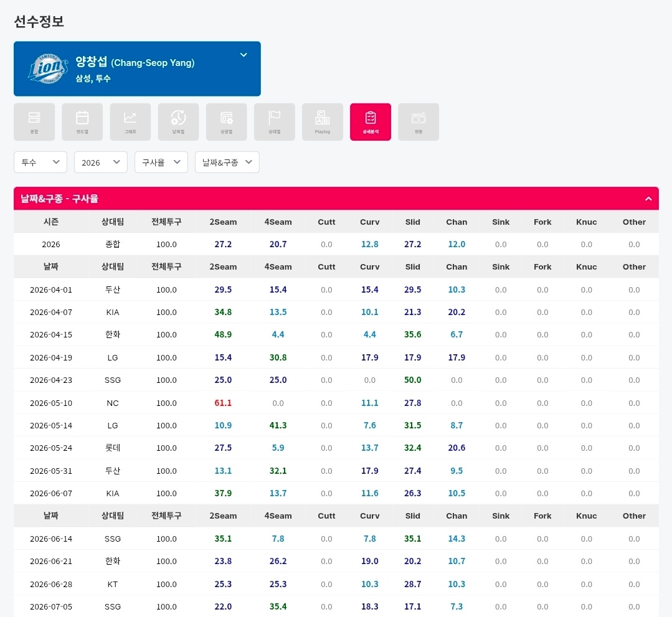Click the 20.7 season 4Seam value
This screenshot has width=672, height=617.
tap(278, 244)
